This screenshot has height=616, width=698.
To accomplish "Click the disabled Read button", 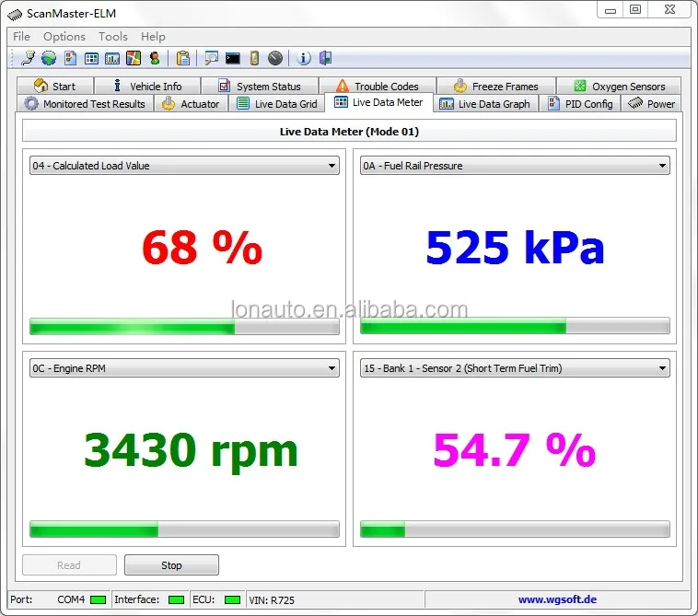I will (69, 564).
